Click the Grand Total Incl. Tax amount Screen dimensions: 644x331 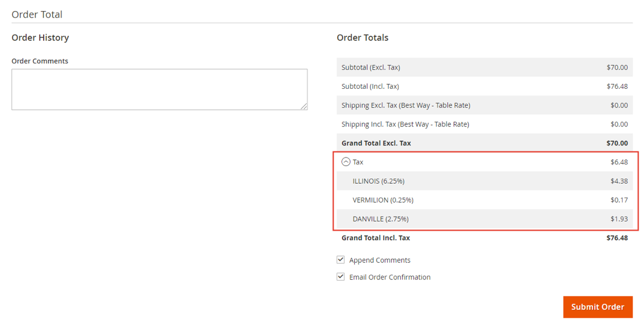(617, 238)
